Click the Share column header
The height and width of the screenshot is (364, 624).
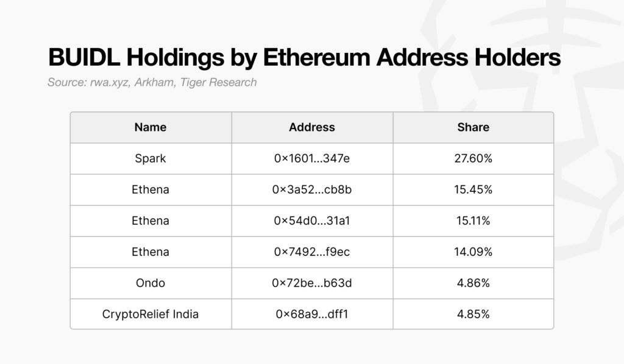473,127
